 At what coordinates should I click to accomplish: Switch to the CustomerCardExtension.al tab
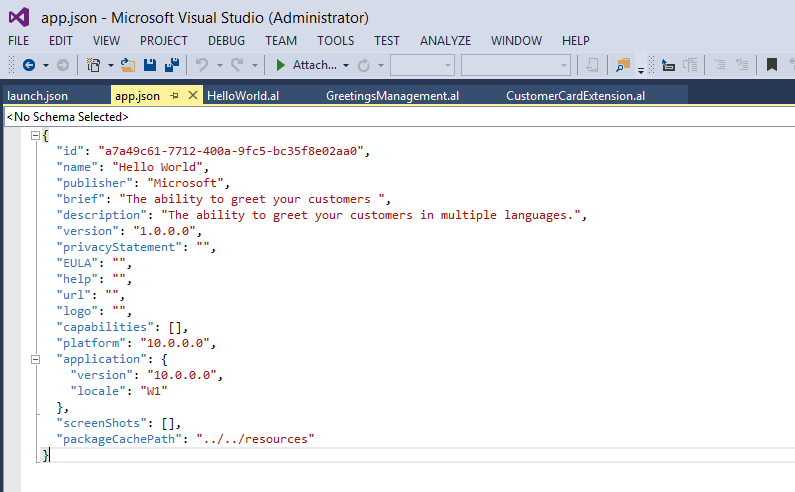coord(575,96)
